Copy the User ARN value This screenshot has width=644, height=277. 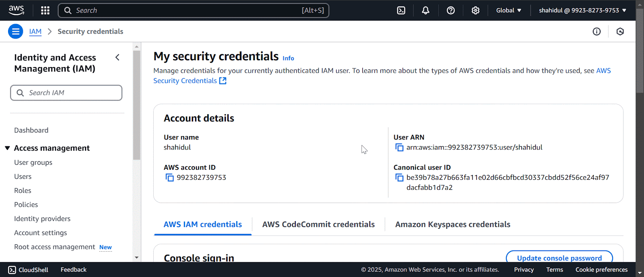pos(399,148)
